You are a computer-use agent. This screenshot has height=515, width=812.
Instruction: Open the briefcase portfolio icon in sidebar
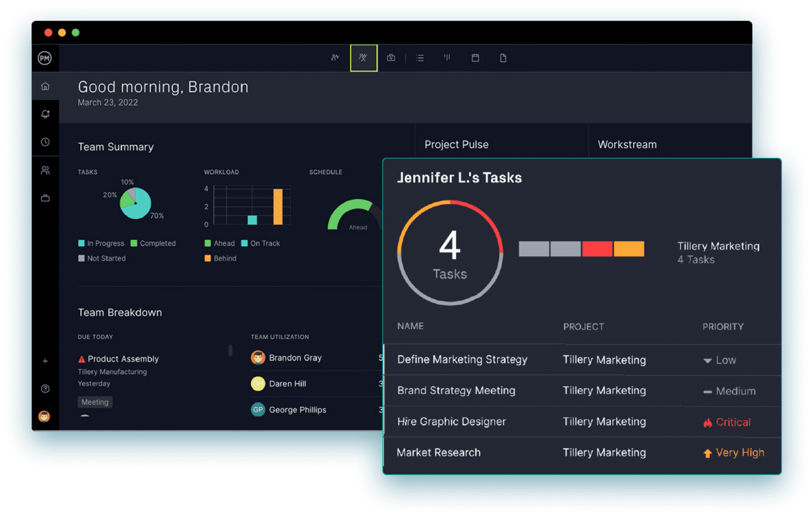coord(45,198)
